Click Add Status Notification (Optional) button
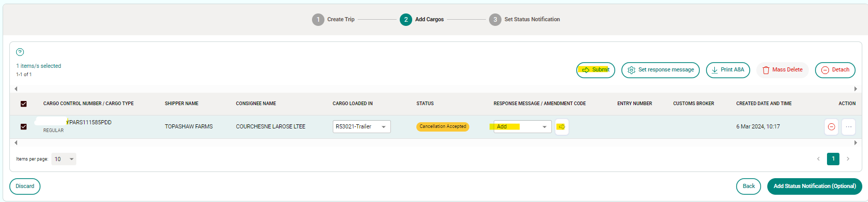The width and height of the screenshot is (868, 202). click(x=815, y=186)
